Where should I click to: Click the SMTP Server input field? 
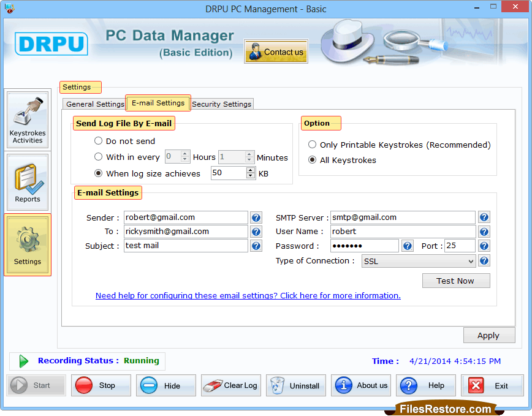coord(403,217)
